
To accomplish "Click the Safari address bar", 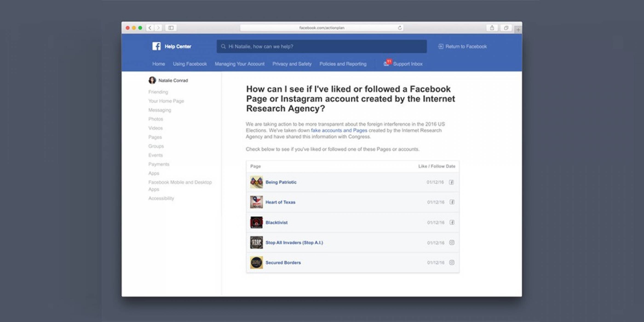I will [x=322, y=28].
